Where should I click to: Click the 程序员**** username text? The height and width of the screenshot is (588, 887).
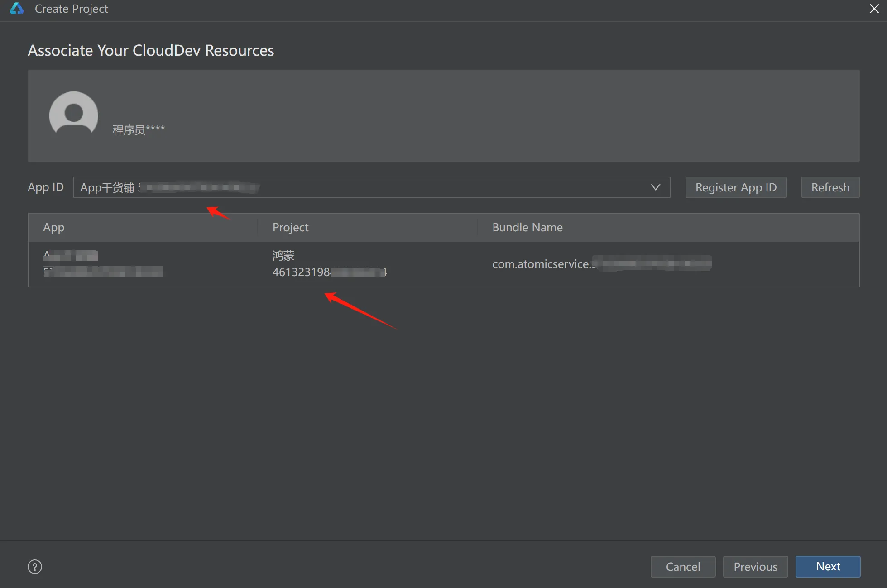pyautogui.click(x=139, y=129)
